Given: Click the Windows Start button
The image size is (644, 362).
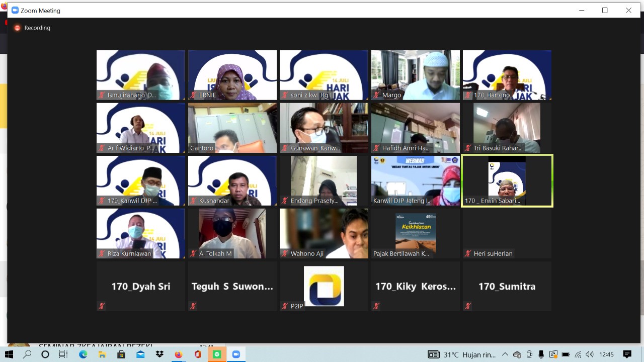Looking at the screenshot, I should (x=9, y=354).
